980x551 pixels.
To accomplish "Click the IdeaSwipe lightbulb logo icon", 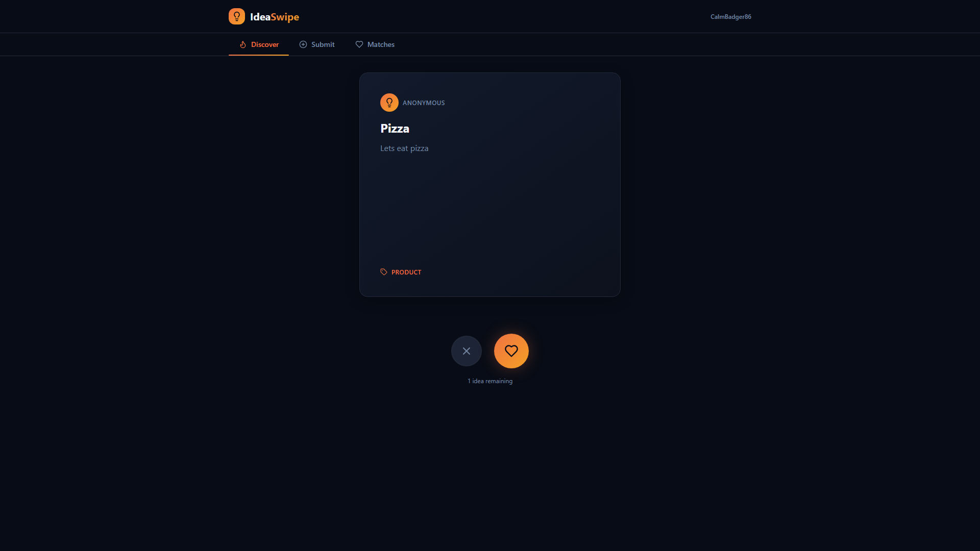I will pyautogui.click(x=237, y=16).
